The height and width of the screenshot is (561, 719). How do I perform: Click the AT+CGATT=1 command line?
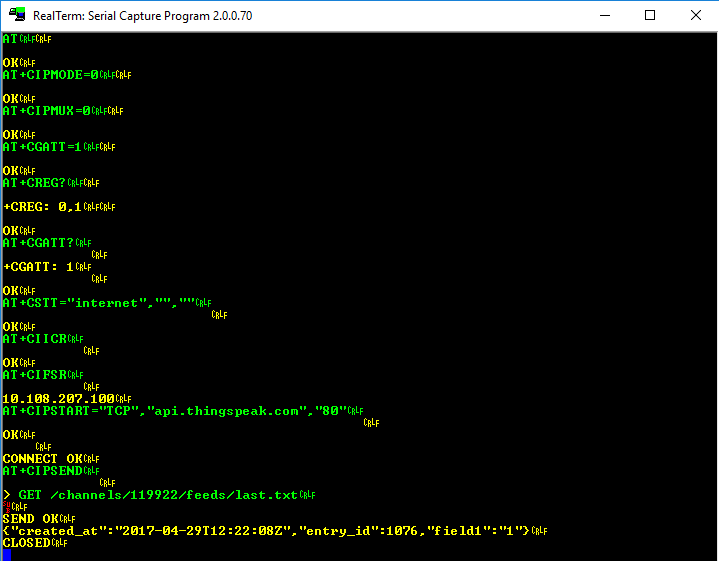[x=43, y=147]
